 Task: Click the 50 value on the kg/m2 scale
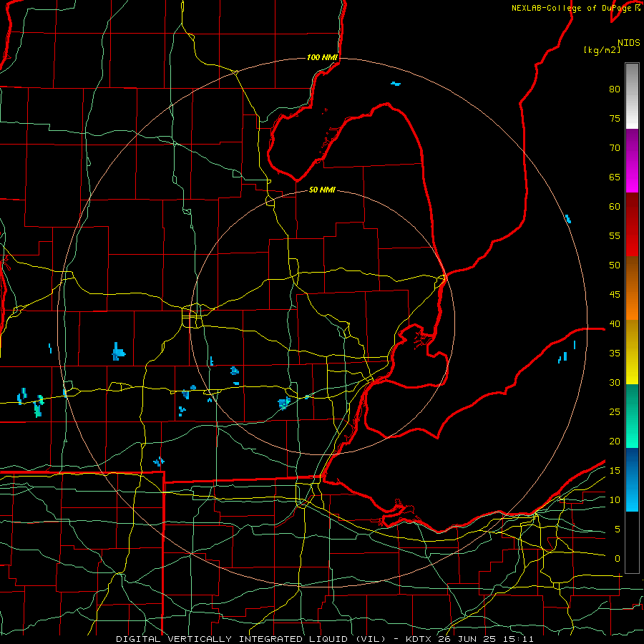click(x=615, y=265)
